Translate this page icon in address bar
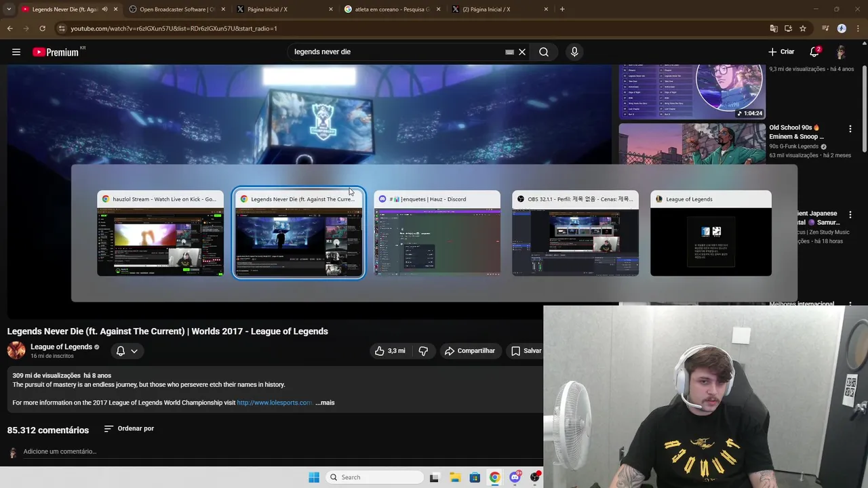Image resolution: width=868 pixels, height=488 pixels. [774, 28]
